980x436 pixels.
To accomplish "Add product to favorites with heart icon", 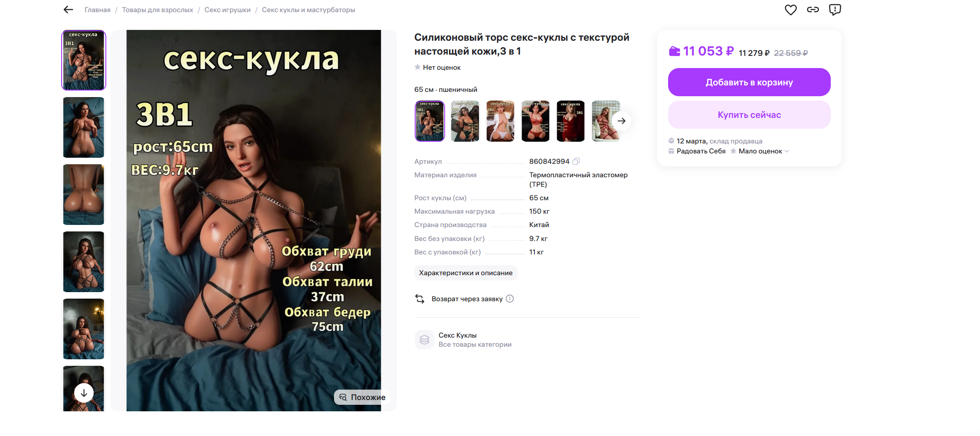I will click(790, 10).
